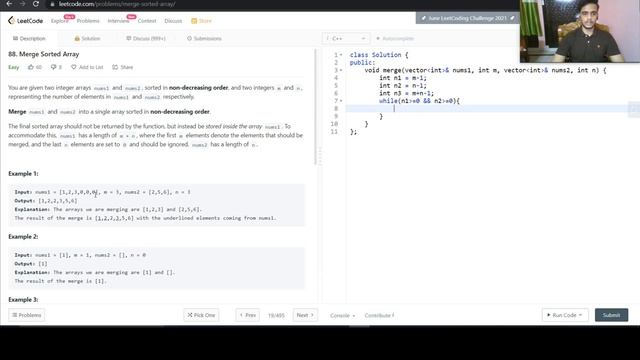Switch to the Submissions tab

[x=204, y=38]
